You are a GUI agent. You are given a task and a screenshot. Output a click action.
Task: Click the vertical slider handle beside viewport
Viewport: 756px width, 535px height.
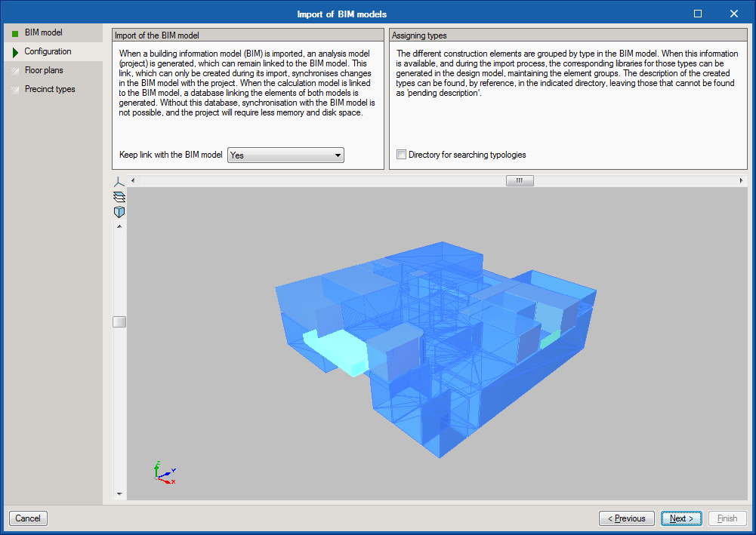tap(119, 321)
